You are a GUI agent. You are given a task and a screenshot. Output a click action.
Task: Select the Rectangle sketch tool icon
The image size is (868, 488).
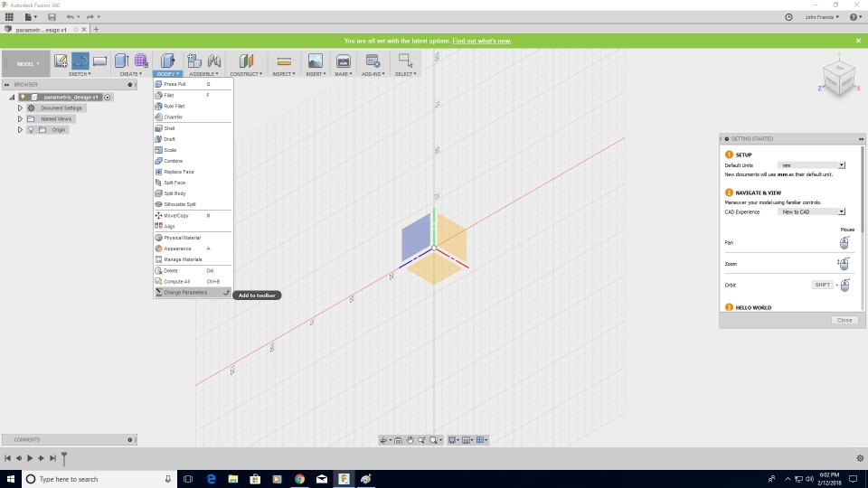100,61
